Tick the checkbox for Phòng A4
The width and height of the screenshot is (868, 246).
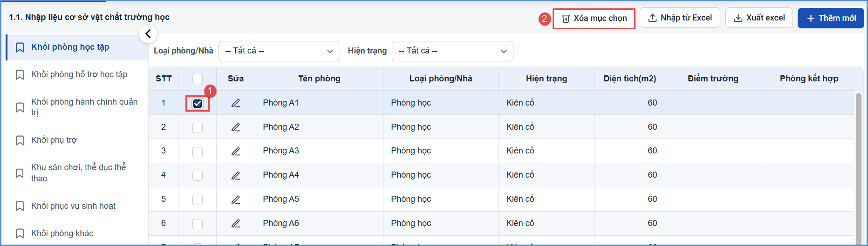tap(198, 175)
